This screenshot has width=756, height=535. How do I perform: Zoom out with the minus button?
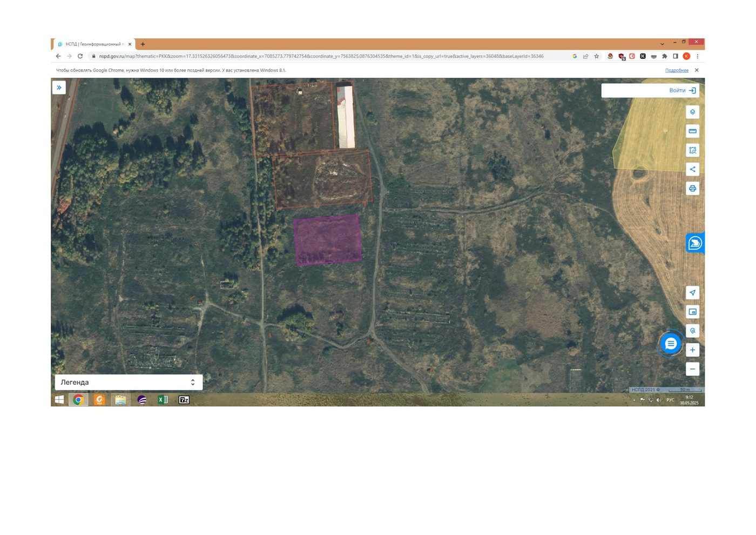point(692,369)
